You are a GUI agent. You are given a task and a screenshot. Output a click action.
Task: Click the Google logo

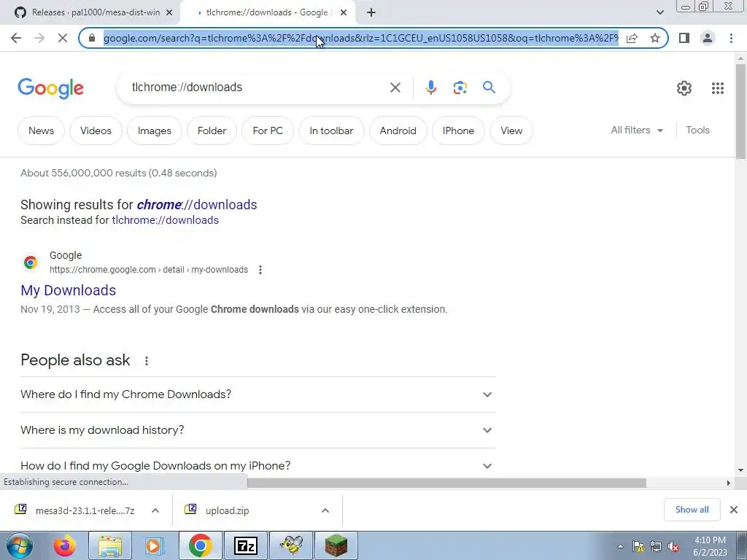[x=50, y=88]
